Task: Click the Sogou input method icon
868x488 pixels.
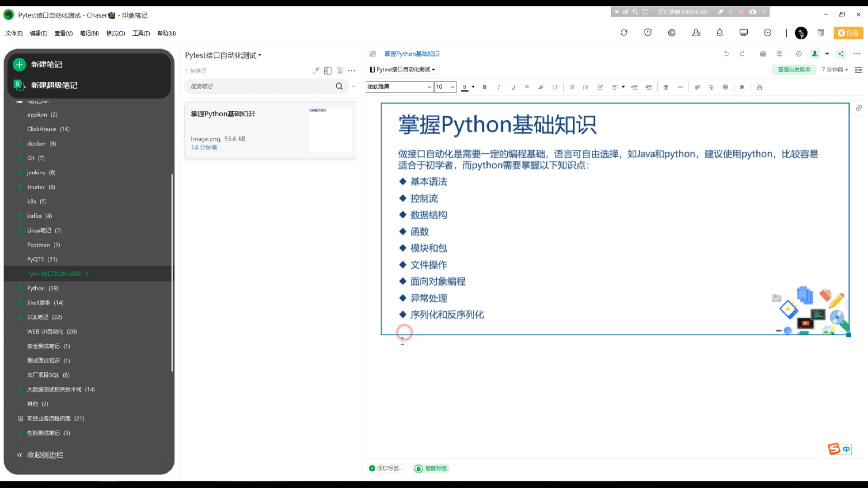Action: click(x=834, y=448)
